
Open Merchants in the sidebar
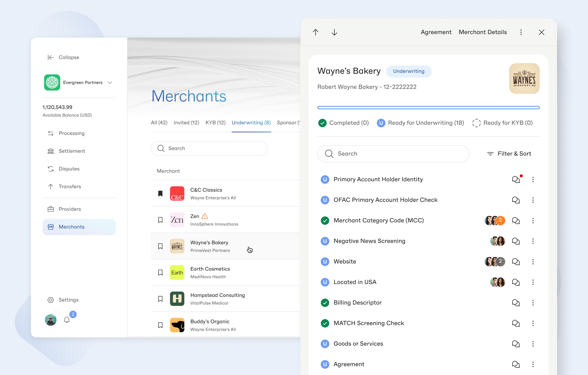(x=79, y=227)
